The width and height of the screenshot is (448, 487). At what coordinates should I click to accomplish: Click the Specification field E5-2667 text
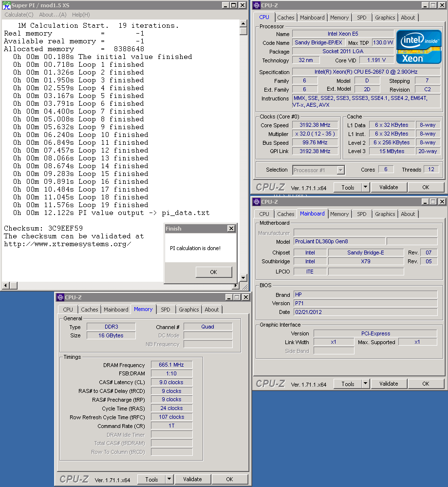click(366, 72)
